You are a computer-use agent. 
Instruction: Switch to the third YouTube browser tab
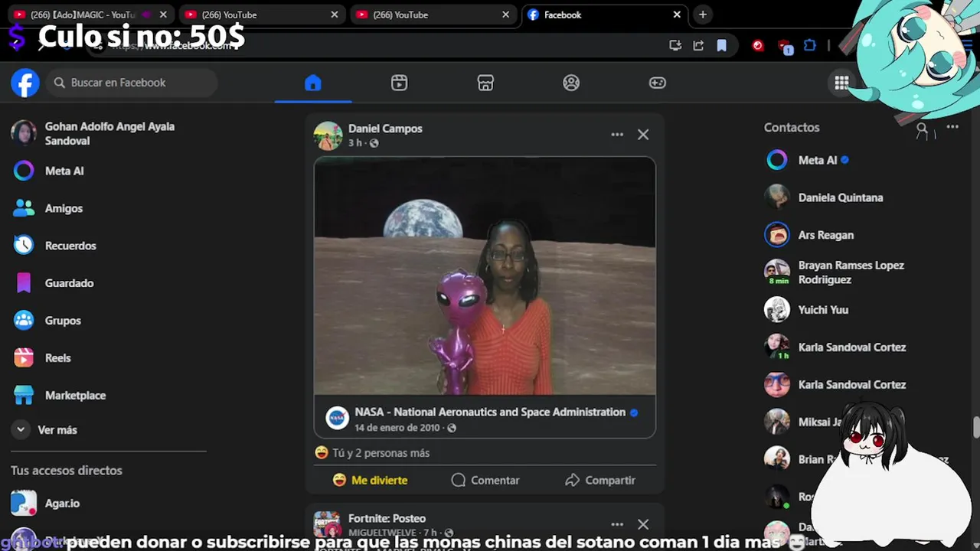pyautogui.click(x=432, y=15)
